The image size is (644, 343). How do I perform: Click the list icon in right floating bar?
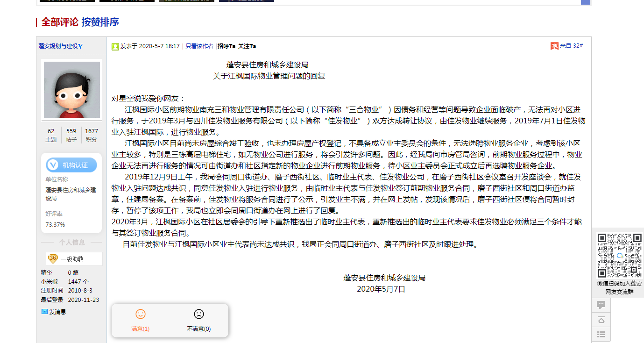[601, 334]
